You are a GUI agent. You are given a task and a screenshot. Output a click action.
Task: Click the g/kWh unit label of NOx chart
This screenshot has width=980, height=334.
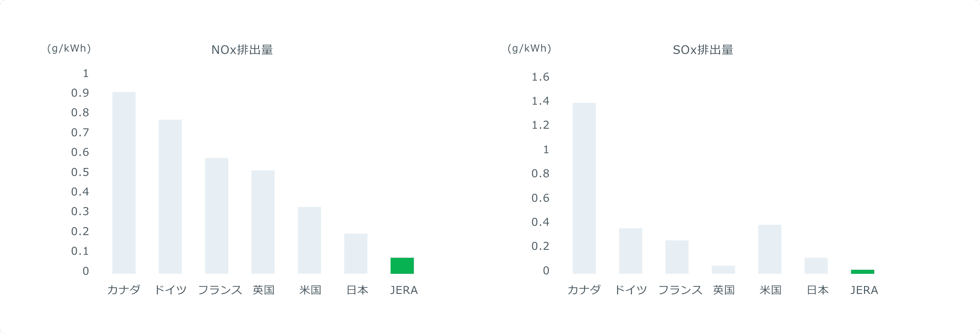[69, 49]
